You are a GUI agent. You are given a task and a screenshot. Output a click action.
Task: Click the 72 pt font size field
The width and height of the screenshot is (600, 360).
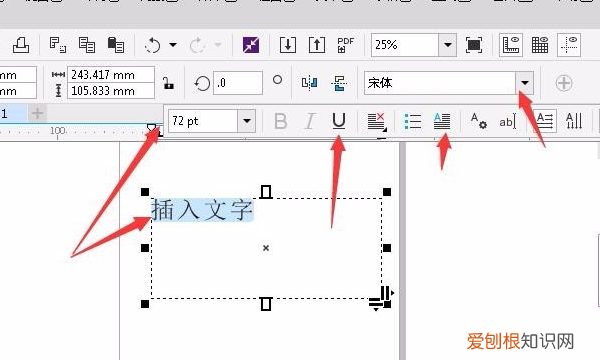pos(203,121)
